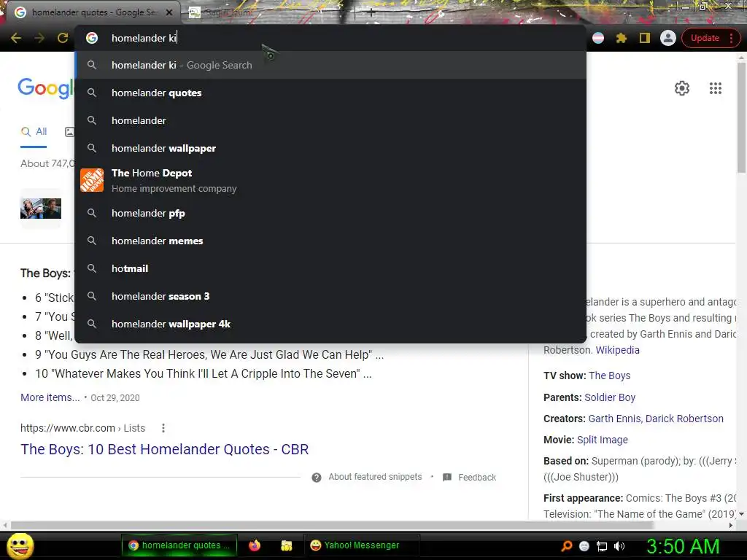
Task: Launch Firefox from the taskbar
Action: click(255, 545)
